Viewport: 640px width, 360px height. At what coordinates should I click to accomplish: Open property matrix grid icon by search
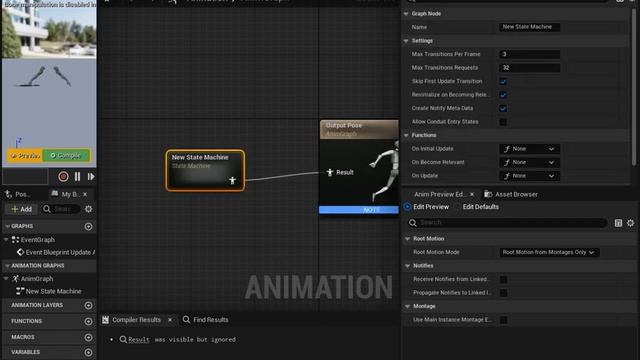point(618,223)
